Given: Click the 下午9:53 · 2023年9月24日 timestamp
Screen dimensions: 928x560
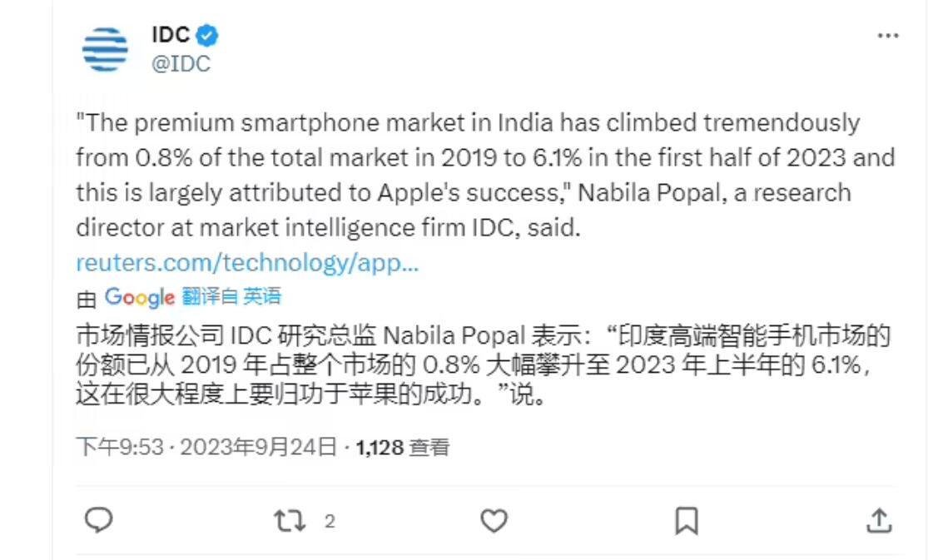Looking at the screenshot, I should (x=206, y=448).
